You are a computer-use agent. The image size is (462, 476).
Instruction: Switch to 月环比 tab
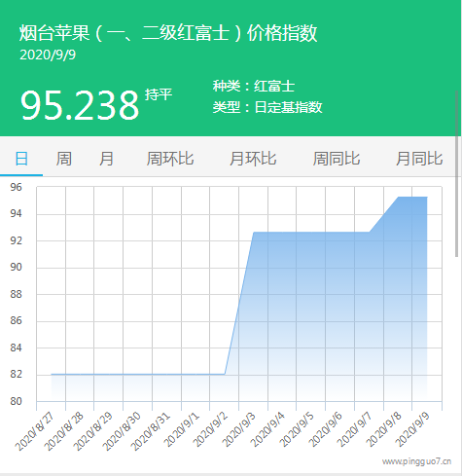(253, 159)
